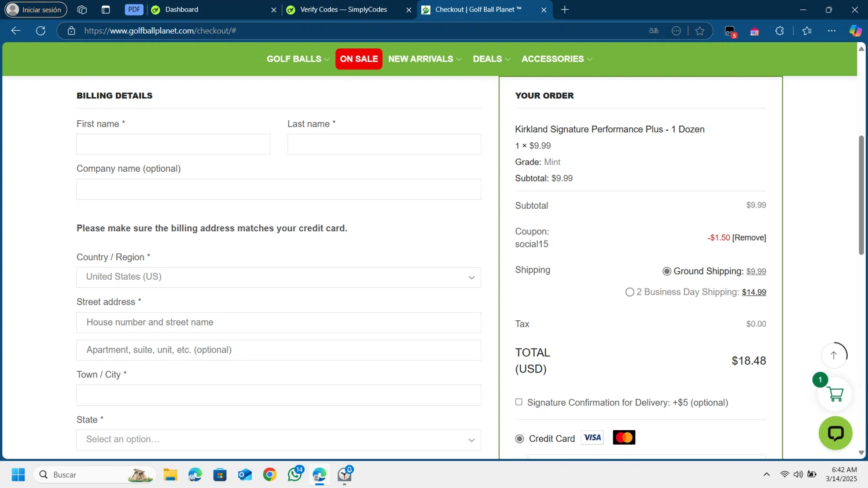Screen dimensions: 868x488
Task: Click Apartment, suite, unit field
Action: pyautogui.click(x=279, y=350)
